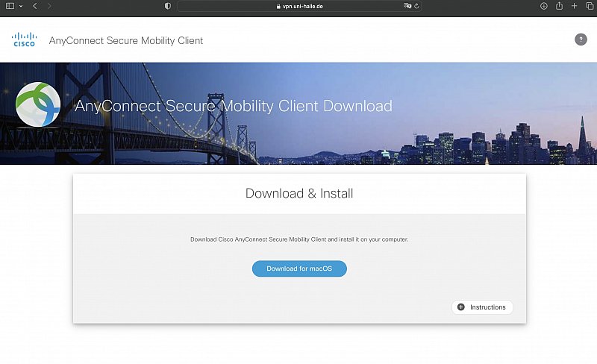Show tab overview icon

pos(590,6)
